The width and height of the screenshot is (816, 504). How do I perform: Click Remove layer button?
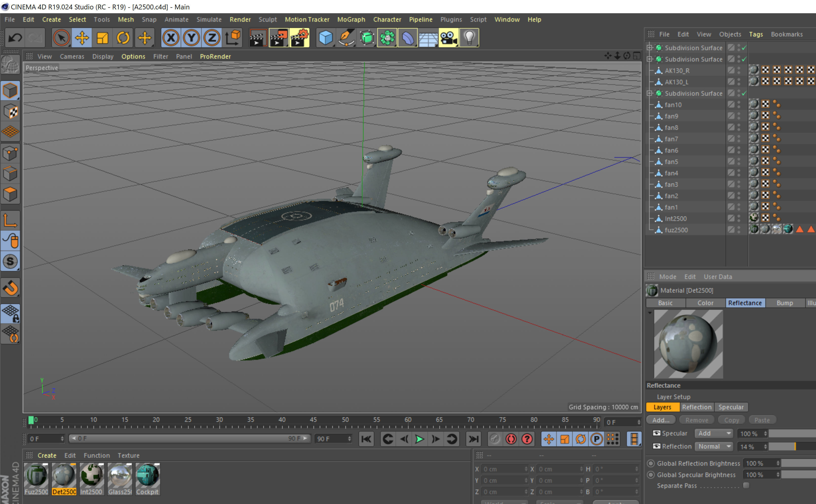[696, 420]
